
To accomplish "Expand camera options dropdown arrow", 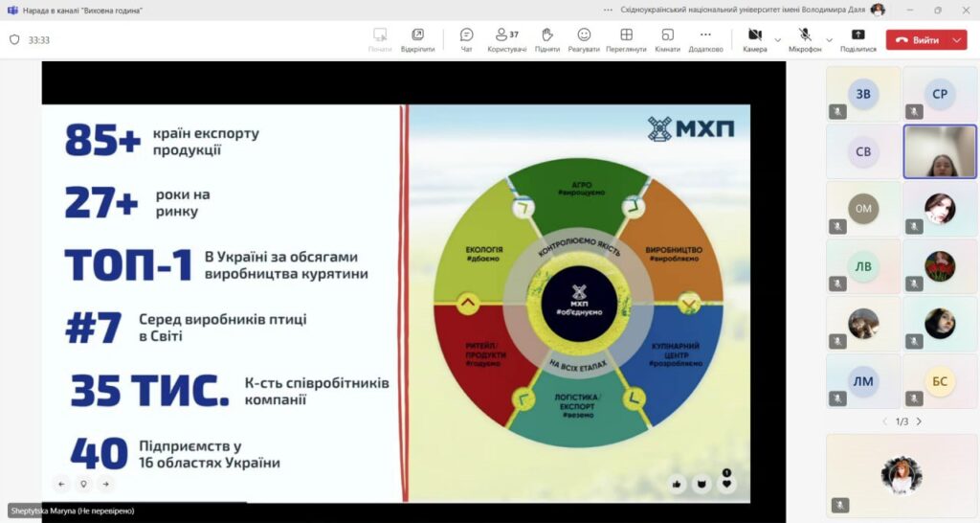I will [x=777, y=40].
